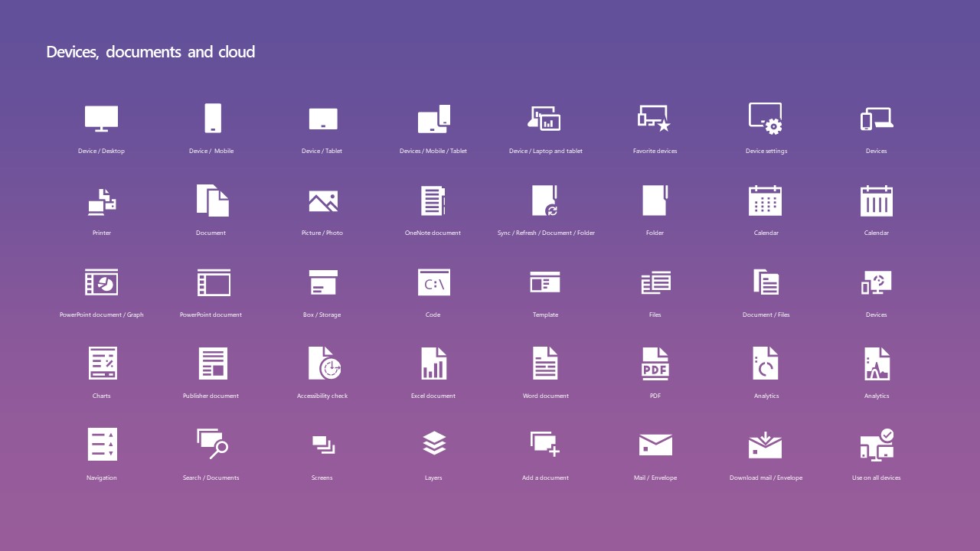Viewport: 980px width, 551px height.
Task: Select the Document / Files icon
Action: point(766,282)
